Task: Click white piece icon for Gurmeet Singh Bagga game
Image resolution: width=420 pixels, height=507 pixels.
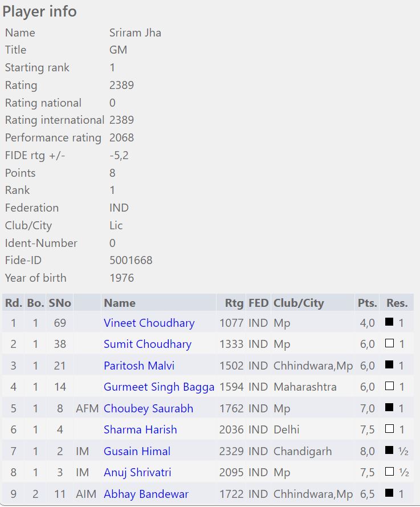Action: tap(390, 386)
